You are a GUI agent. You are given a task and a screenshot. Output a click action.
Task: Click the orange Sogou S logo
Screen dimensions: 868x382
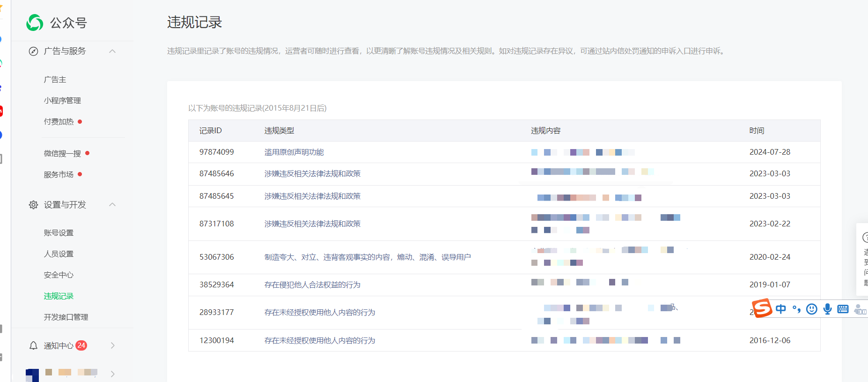pyautogui.click(x=762, y=308)
